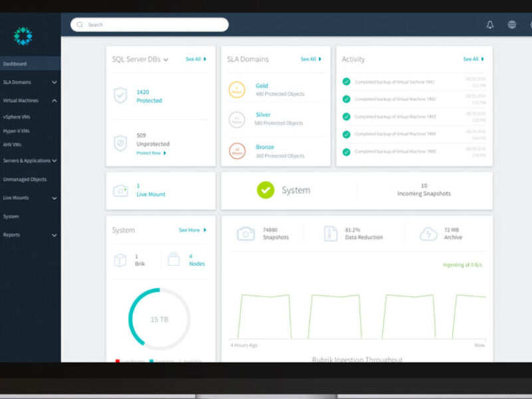
Task: Click the VM2 backup completed checkmark
Action: [346, 99]
